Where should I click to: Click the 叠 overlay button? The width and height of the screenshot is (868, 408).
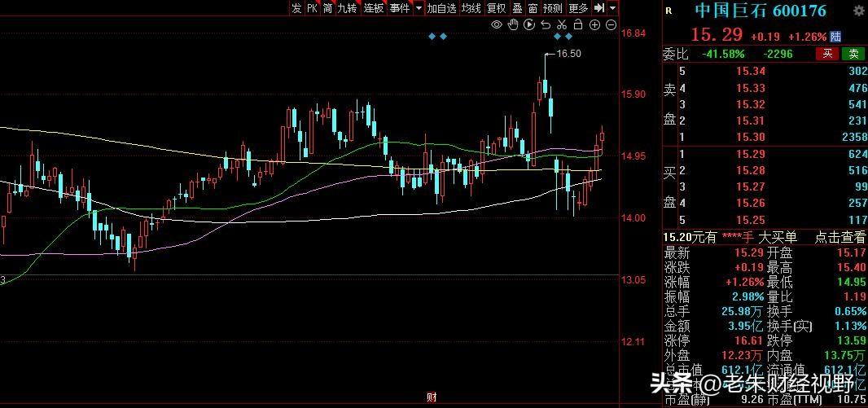[x=517, y=8]
